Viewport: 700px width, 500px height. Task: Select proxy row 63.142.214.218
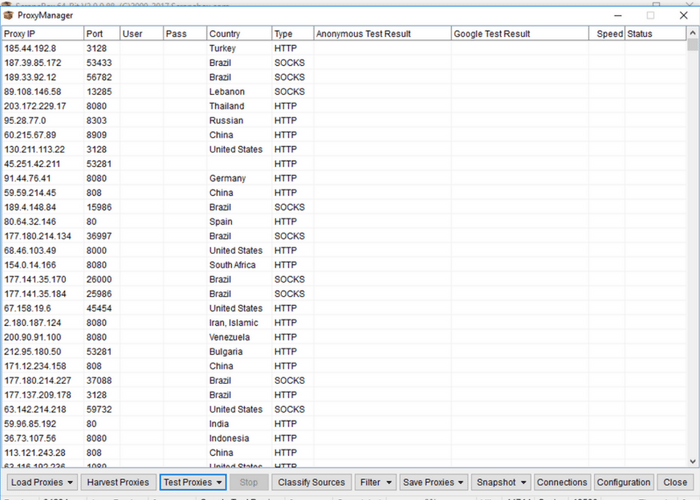click(344, 409)
